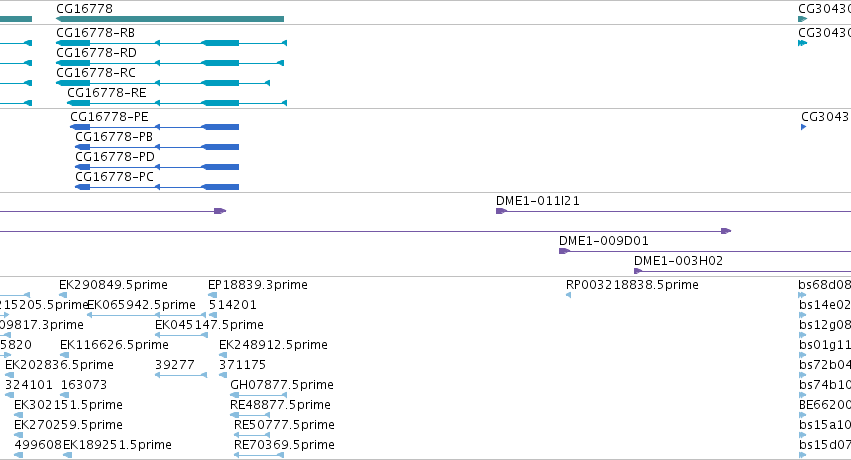Select EST label RE50777.5prime
This screenshot has width=851, height=460.
tap(284, 425)
